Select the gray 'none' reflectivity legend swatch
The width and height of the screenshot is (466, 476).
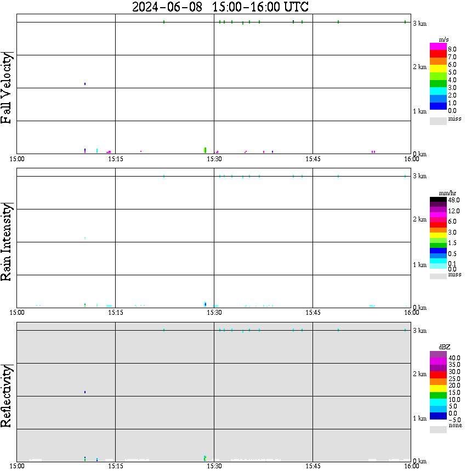tap(438, 429)
